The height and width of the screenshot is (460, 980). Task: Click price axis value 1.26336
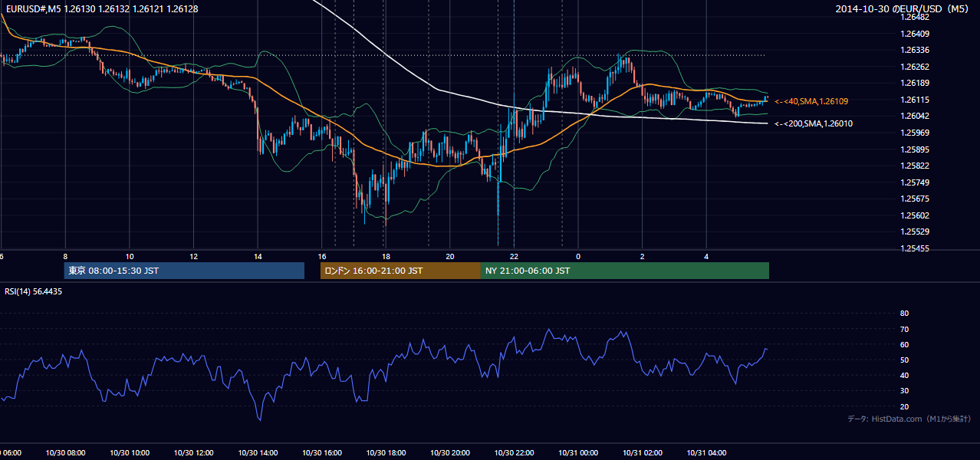click(x=914, y=50)
